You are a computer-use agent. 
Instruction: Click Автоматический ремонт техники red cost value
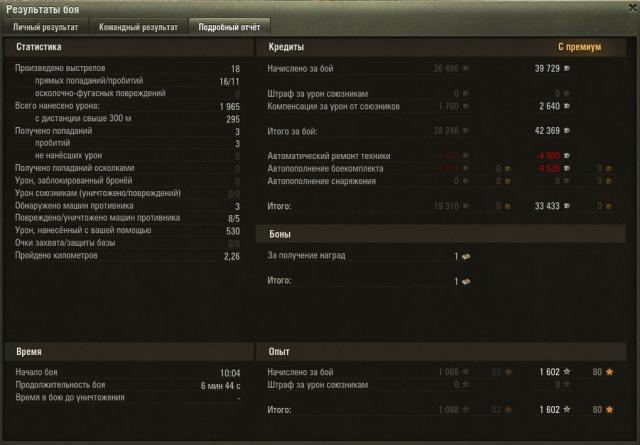(x=548, y=156)
